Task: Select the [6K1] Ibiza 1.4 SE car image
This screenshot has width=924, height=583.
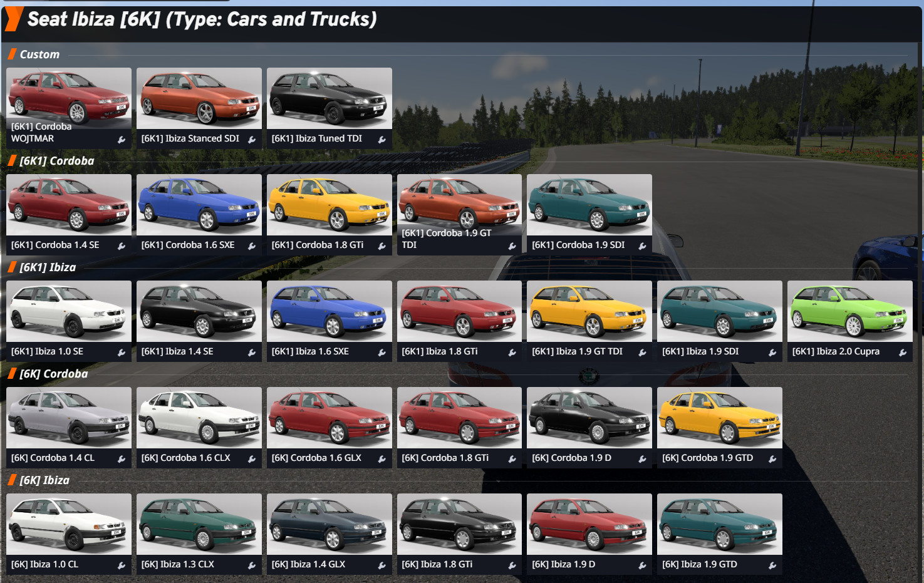Action: click(x=199, y=311)
